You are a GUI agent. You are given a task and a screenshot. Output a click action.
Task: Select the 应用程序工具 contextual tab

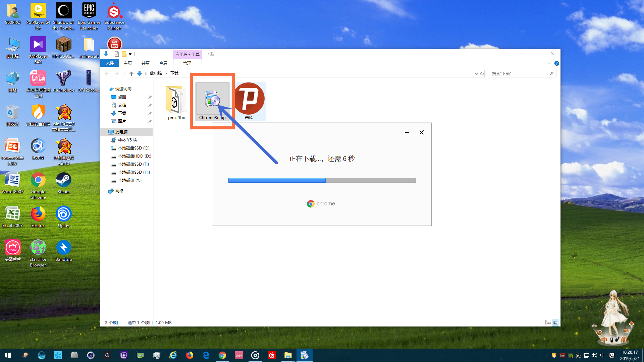click(187, 54)
